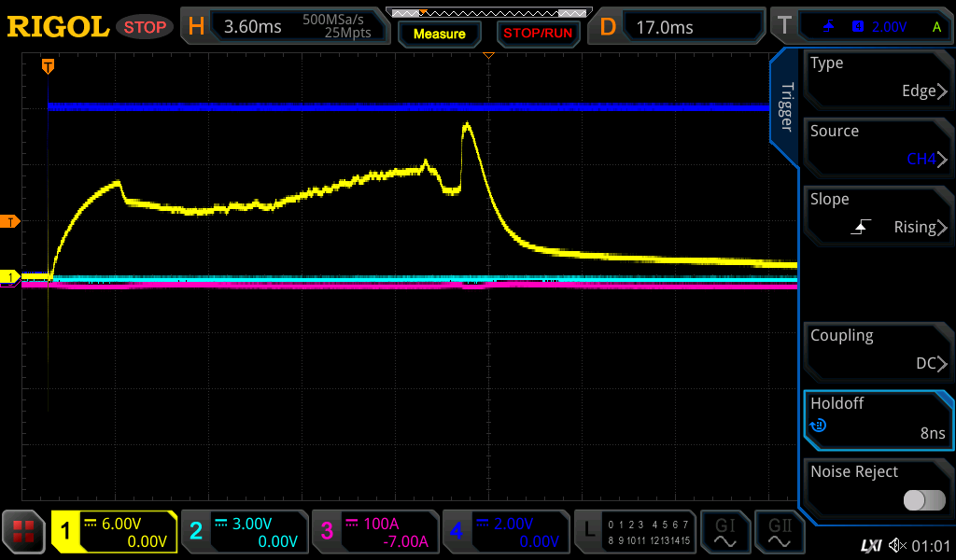Screen dimensions: 956x560
Task: Click the GI waveform generator icon
Action: [x=725, y=532]
